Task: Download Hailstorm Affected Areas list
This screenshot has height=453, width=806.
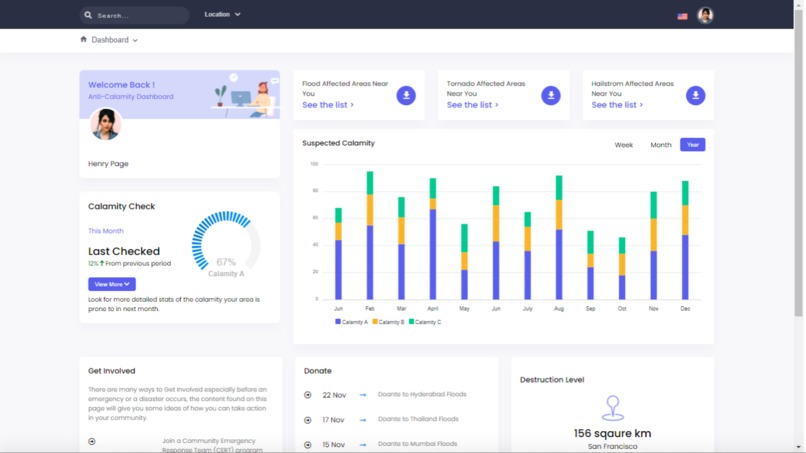Action: (x=695, y=95)
